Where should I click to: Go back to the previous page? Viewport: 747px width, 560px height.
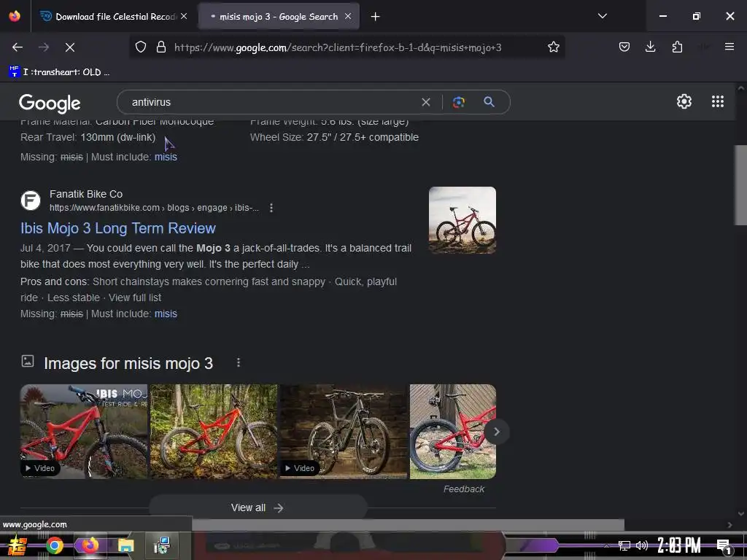(x=18, y=47)
